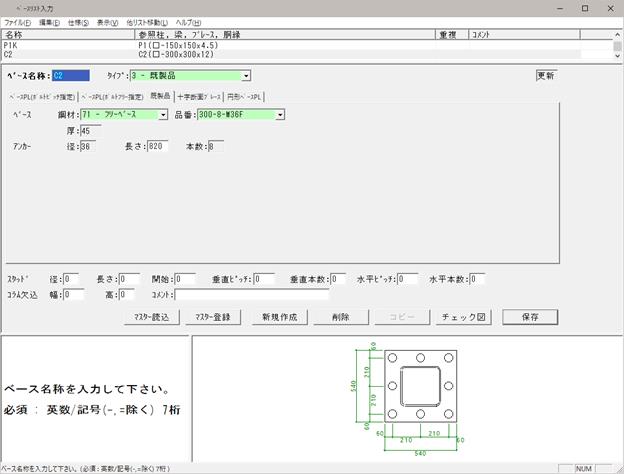Click the 保存 button
Image resolution: width=624 pixels, height=474 pixels.
point(530,317)
